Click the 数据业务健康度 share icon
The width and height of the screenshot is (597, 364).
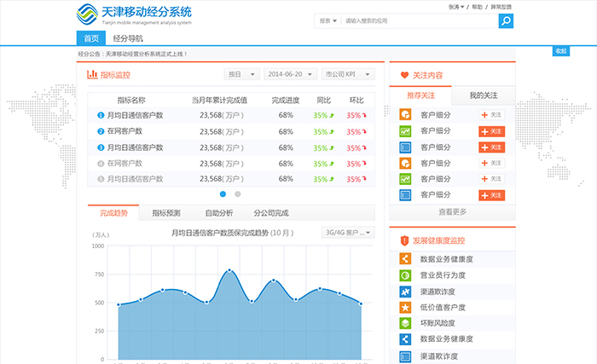click(x=405, y=260)
